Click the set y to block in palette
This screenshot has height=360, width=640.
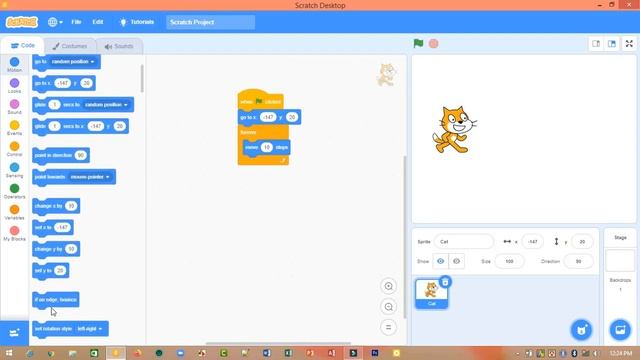click(51, 271)
